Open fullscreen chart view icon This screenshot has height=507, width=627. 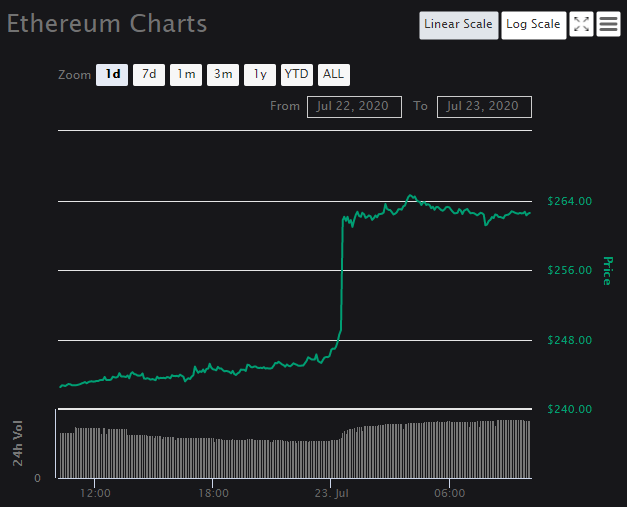pyautogui.click(x=581, y=24)
